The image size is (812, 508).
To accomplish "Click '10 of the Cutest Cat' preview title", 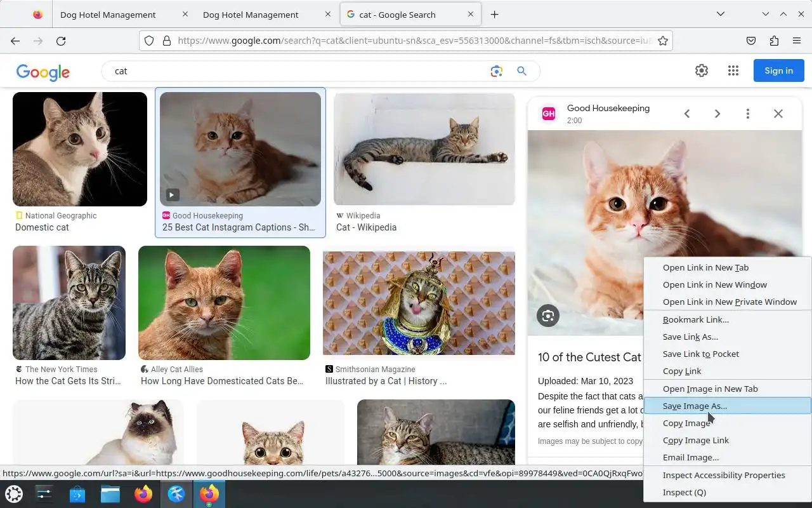I will [590, 357].
